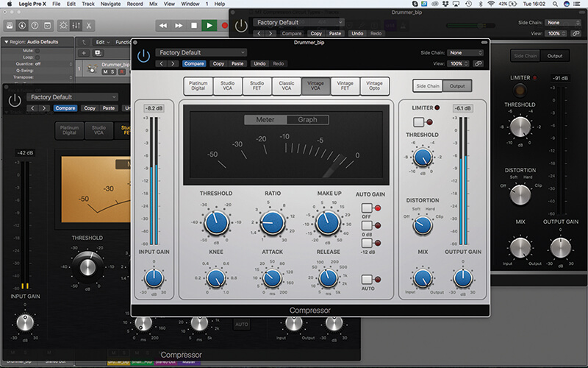Open Smart Controls from the main toolbar
This screenshot has height=368, width=588.
pyautogui.click(x=63, y=26)
